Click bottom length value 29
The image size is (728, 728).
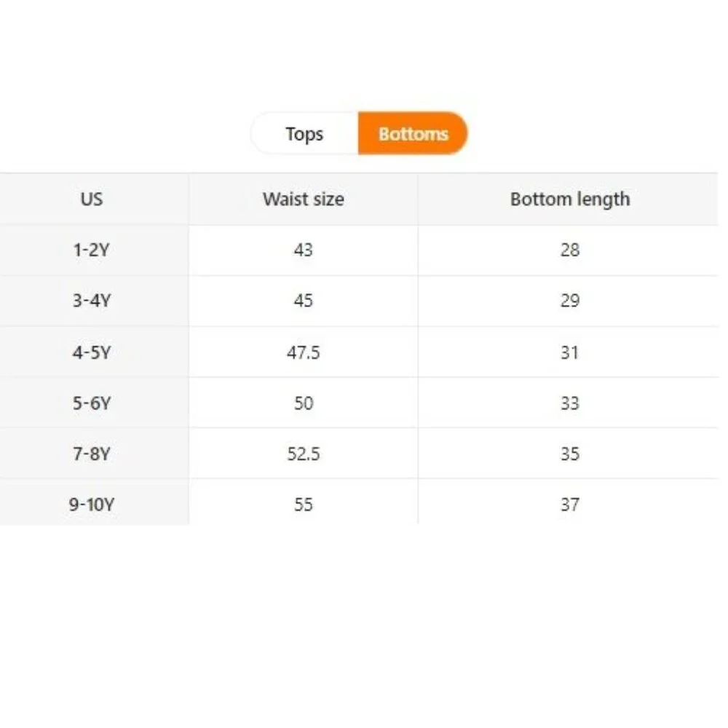point(570,301)
